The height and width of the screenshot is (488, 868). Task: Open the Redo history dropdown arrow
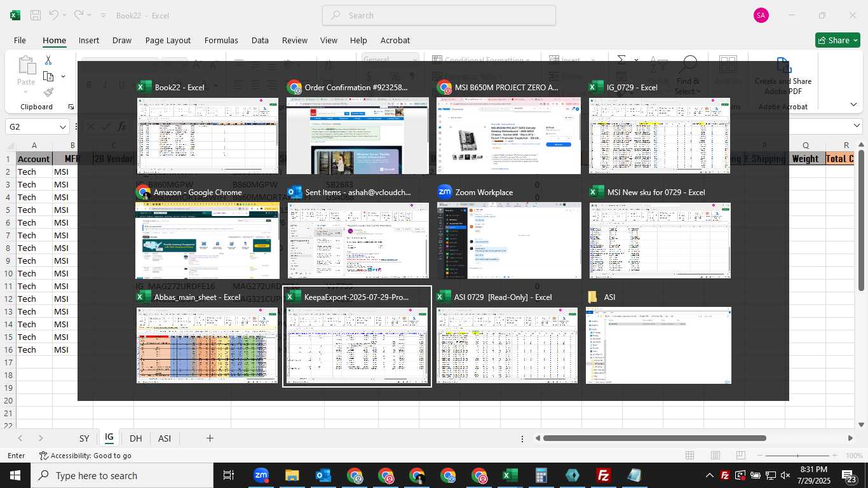click(90, 15)
